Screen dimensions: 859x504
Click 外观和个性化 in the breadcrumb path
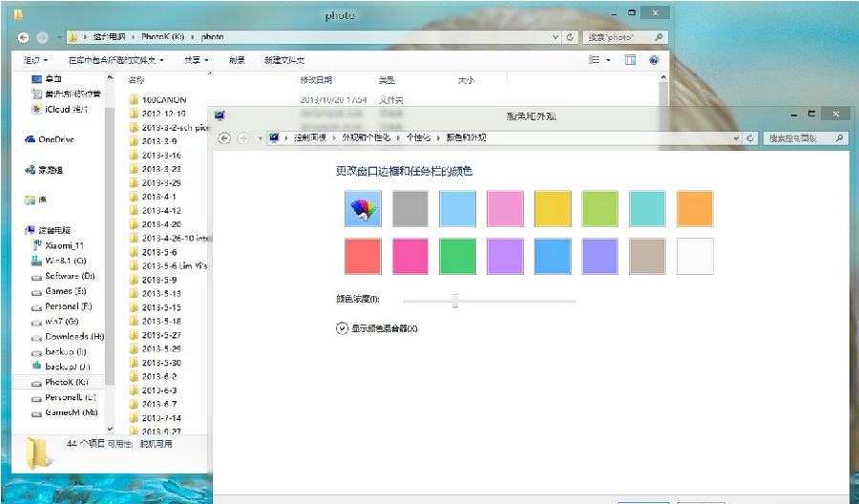click(367, 138)
